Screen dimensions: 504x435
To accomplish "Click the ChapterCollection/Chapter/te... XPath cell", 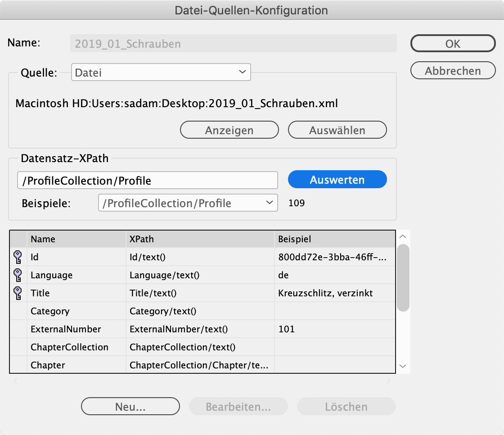I will coord(200,365).
